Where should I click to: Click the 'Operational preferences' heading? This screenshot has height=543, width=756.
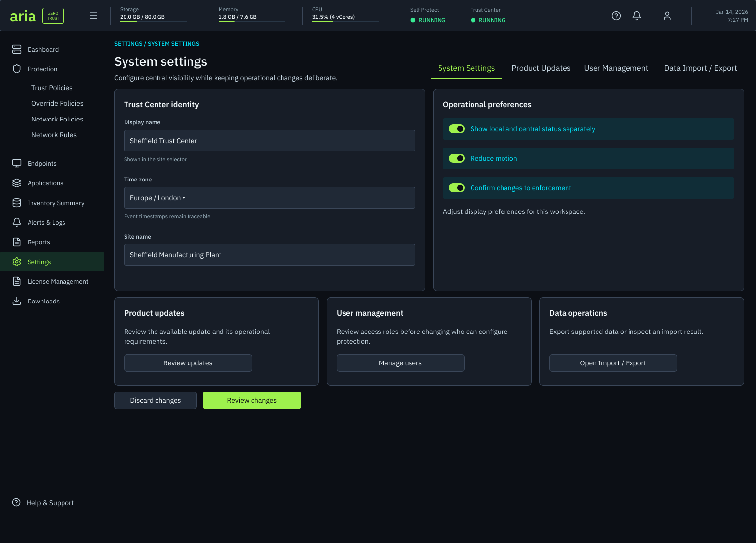pyautogui.click(x=487, y=104)
